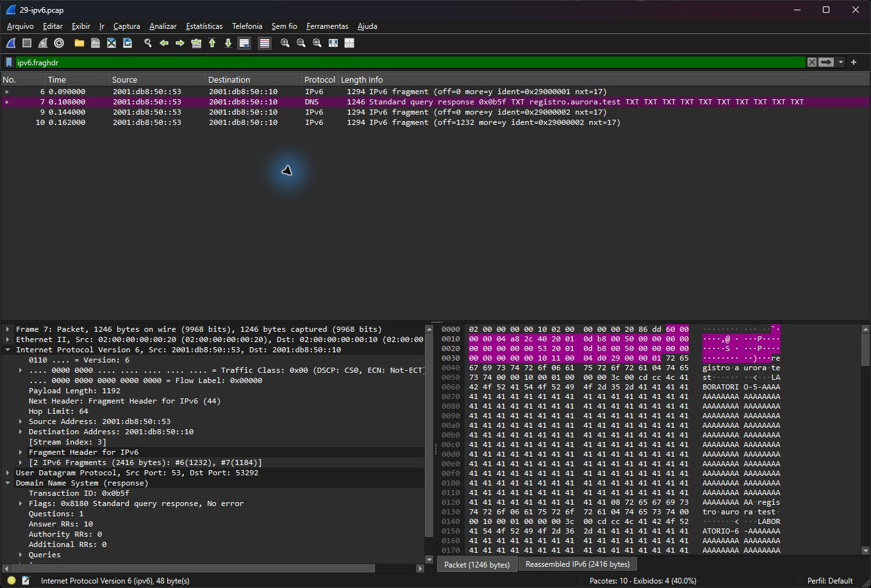This screenshot has width=871, height=588.
Task: Toggle auto-scroll during live capture
Action: coord(244,43)
